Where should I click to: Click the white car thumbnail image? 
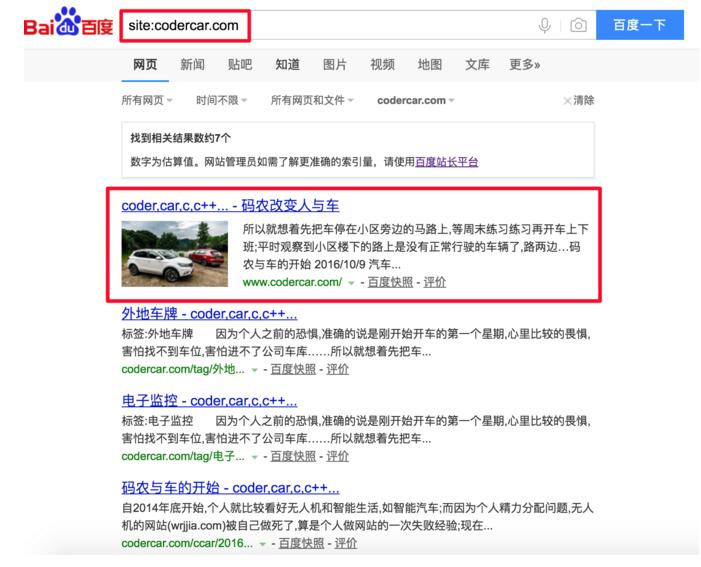[x=175, y=252]
